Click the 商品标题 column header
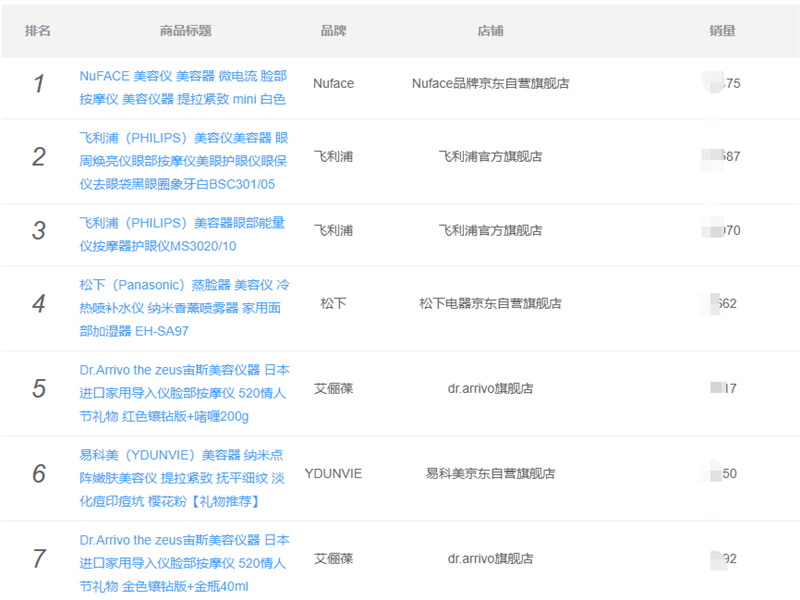Image resolution: width=800 pixels, height=600 pixels. (x=186, y=31)
